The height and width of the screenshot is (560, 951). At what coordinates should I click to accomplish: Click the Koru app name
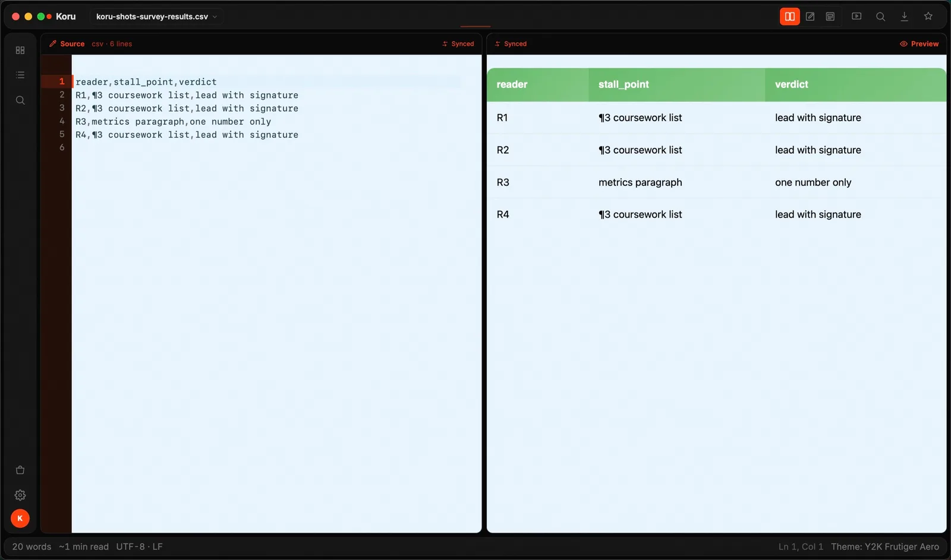pyautogui.click(x=66, y=17)
